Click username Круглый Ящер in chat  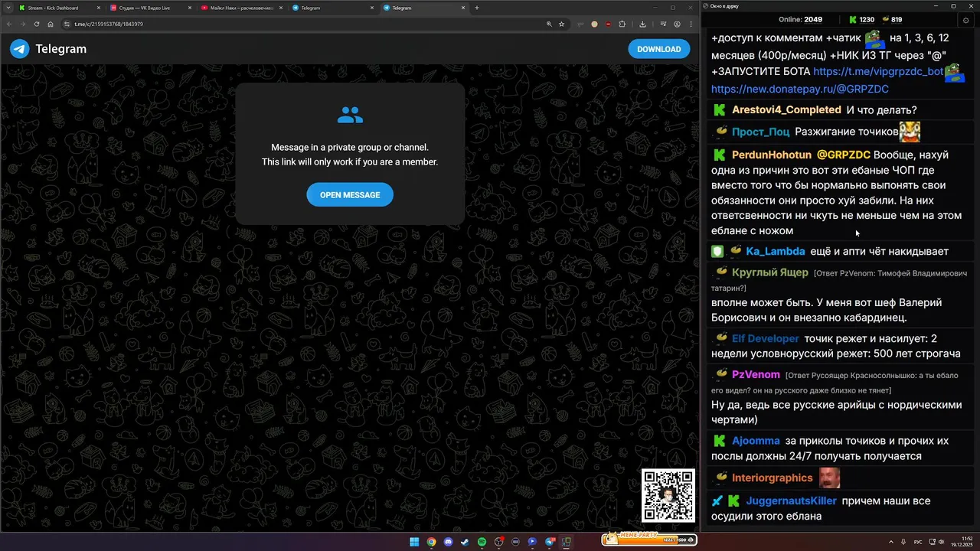coord(769,272)
